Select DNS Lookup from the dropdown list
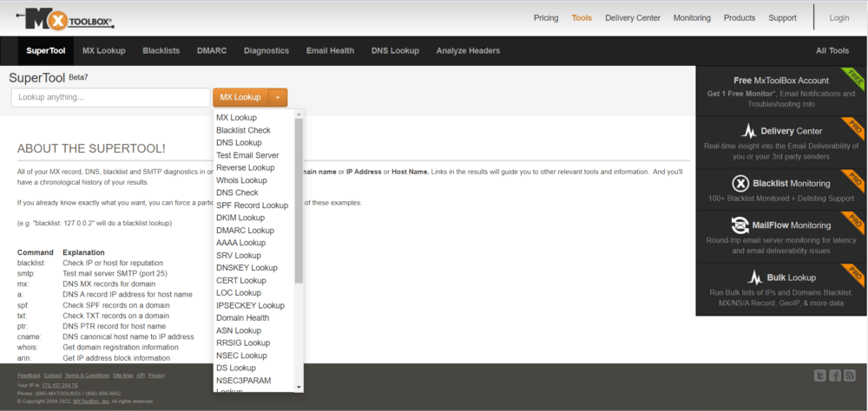 [239, 143]
